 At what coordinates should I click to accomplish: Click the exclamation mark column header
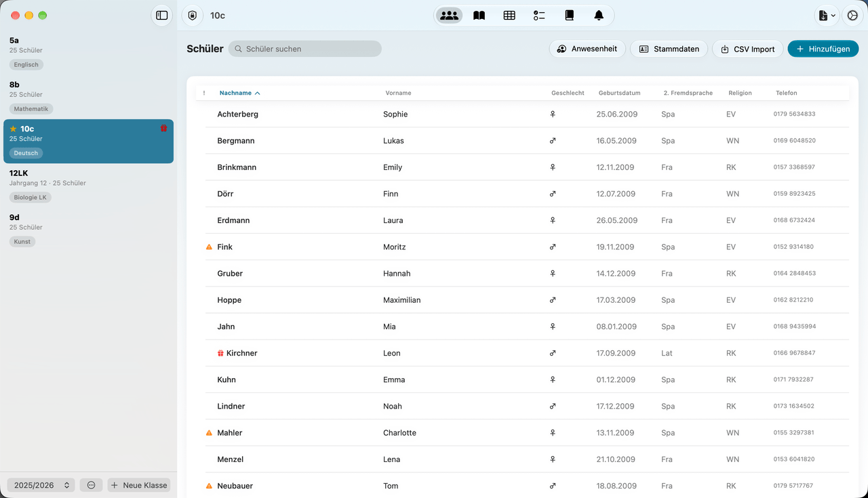click(x=204, y=93)
